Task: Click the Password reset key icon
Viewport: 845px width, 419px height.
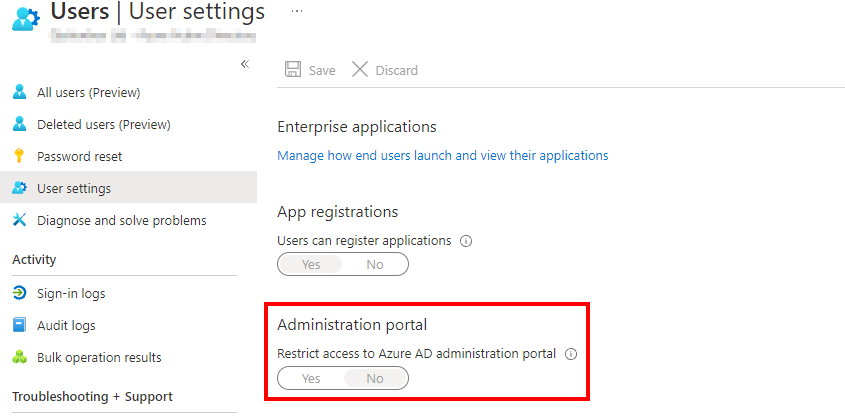Action: point(19,157)
